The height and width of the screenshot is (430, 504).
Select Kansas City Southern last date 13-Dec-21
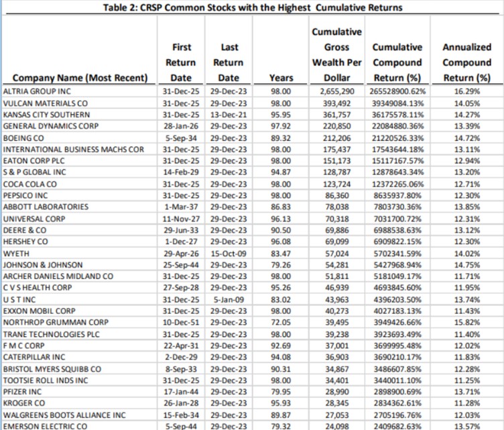tap(229, 115)
